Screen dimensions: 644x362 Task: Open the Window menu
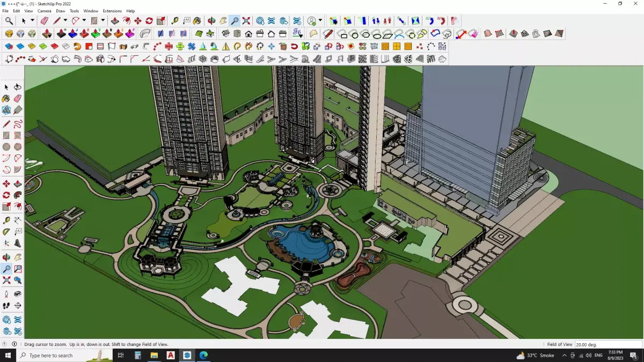click(x=91, y=11)
